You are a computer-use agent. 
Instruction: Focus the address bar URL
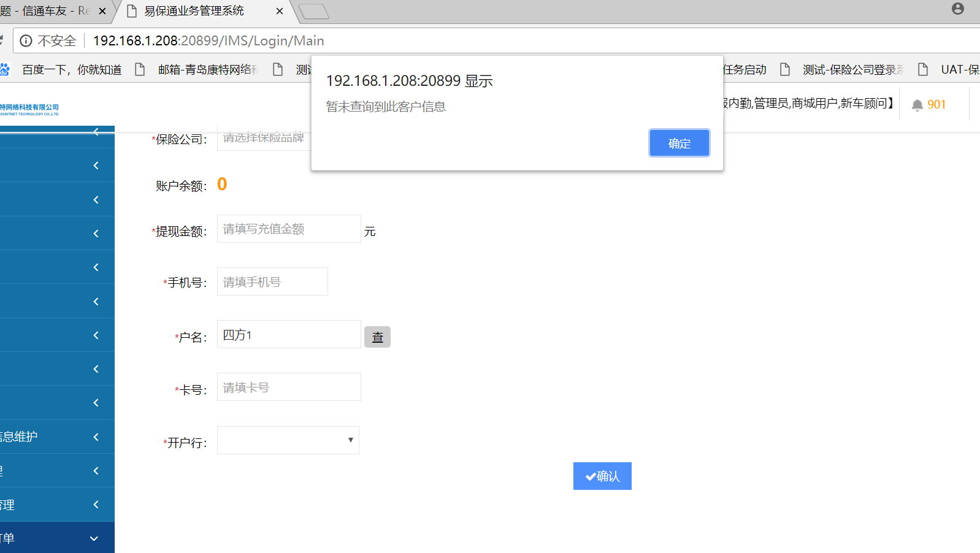(209, 40)
